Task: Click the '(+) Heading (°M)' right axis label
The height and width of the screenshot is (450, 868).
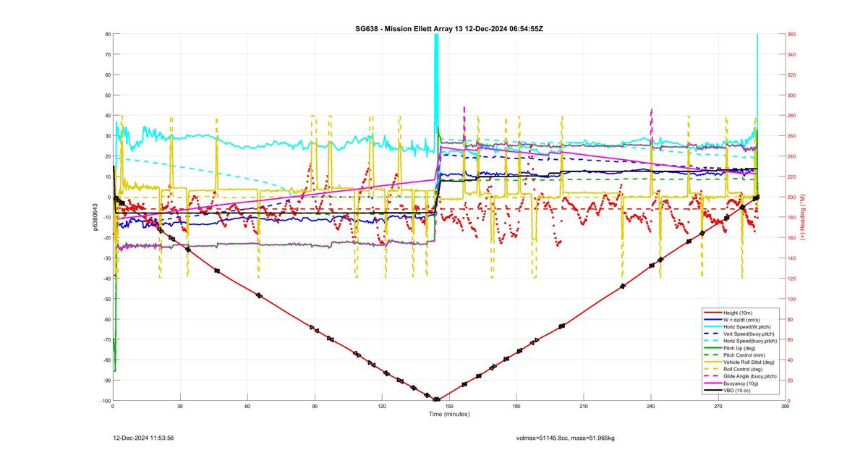Action: [x=803, y=217]
